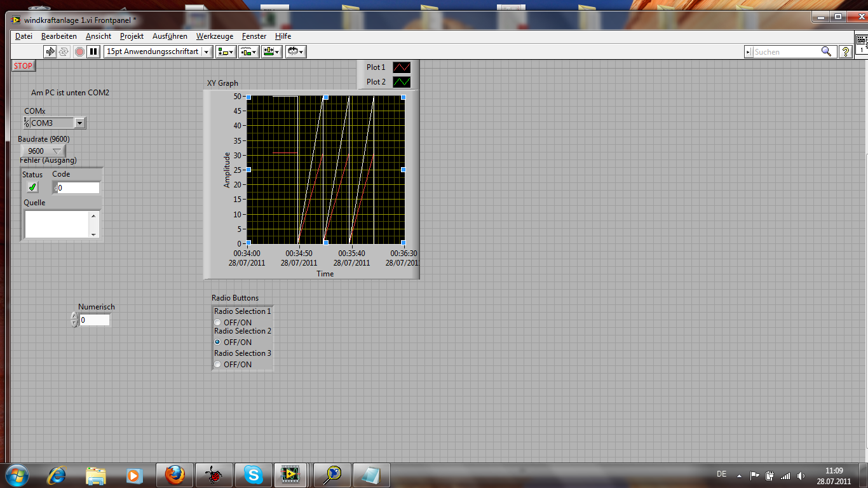The width and height of the screenshot is (868, 488).
Task: Expand the COM3 port dropdown
Action: tap(79, 123)
